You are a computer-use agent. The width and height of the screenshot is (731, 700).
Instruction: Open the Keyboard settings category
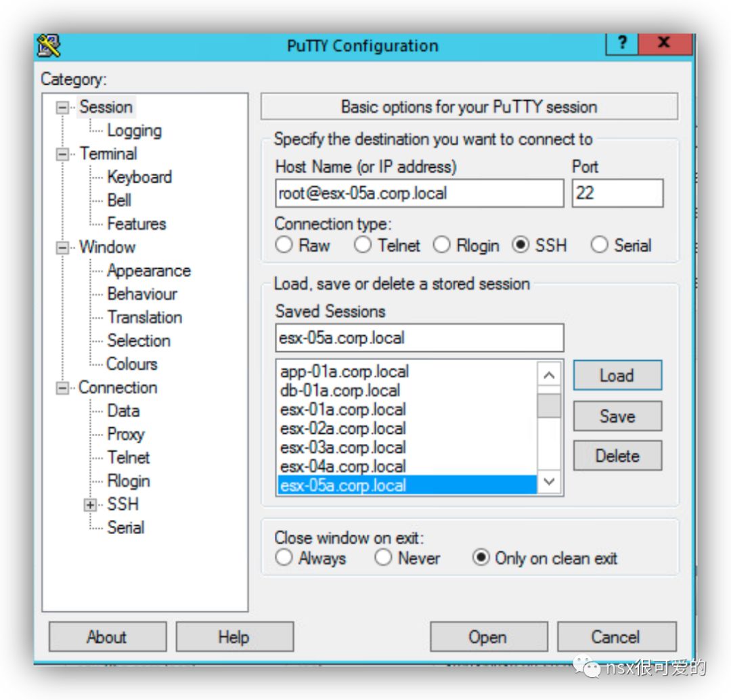click(x=139, y=177)
